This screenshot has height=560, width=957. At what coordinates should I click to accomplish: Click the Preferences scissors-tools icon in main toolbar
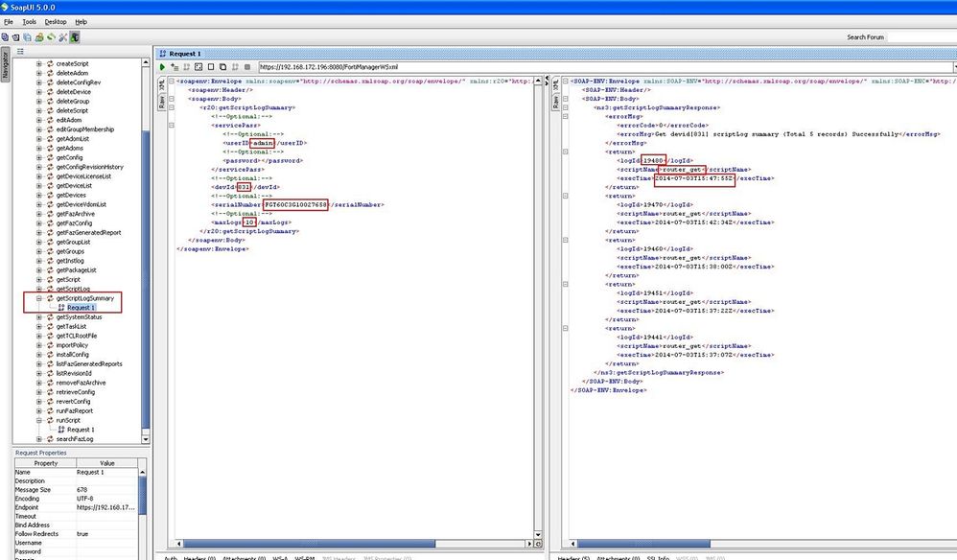pyautogui.click(x=61, y=37)
